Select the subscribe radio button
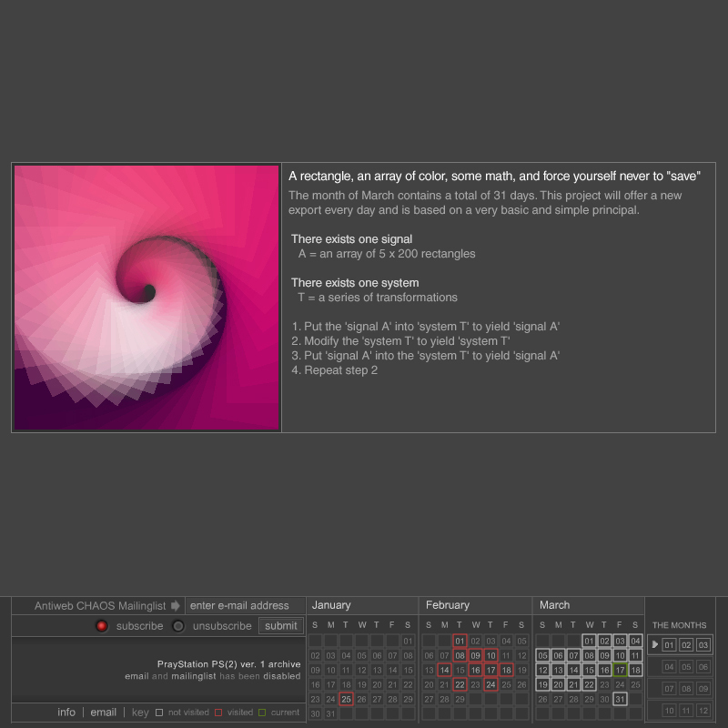The width and height of the screenshot is (728, 728). [102, 626]
